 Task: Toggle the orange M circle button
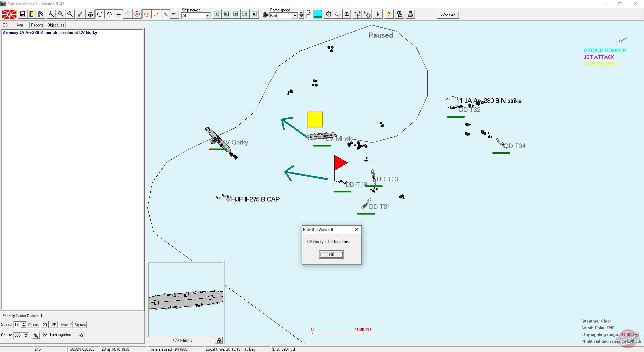tap(147, 14)
